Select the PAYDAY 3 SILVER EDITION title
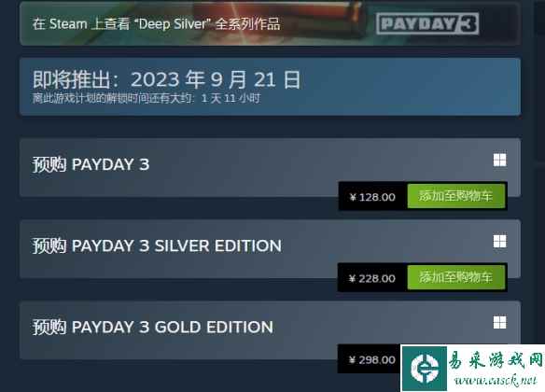Screen dimensions: 545x392 tap(157, 245)
